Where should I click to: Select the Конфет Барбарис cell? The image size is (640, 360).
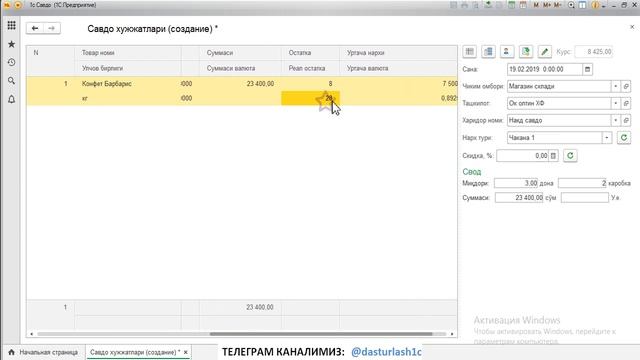point(128,84)
